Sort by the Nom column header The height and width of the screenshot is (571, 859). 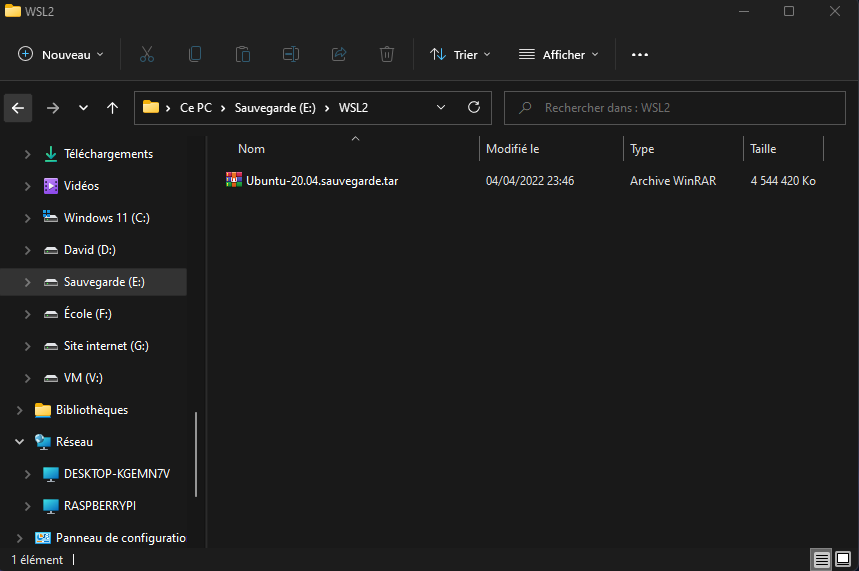pos(251,149)
